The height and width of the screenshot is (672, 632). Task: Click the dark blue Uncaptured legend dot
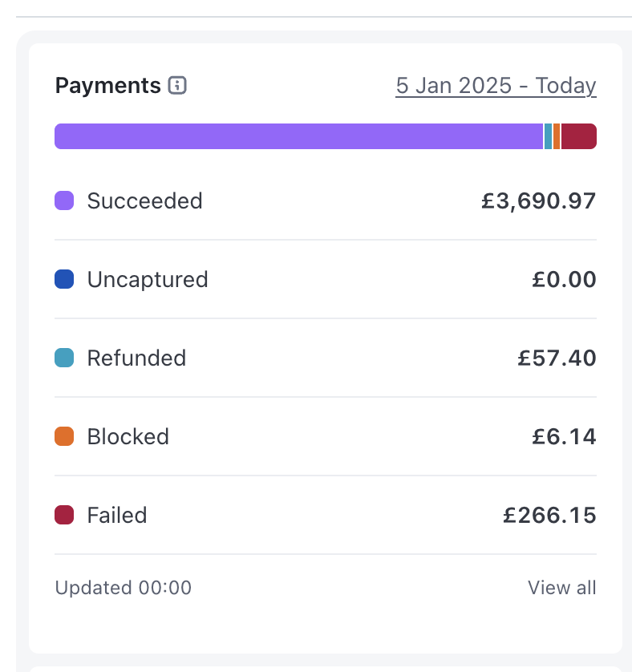[64, 279]
